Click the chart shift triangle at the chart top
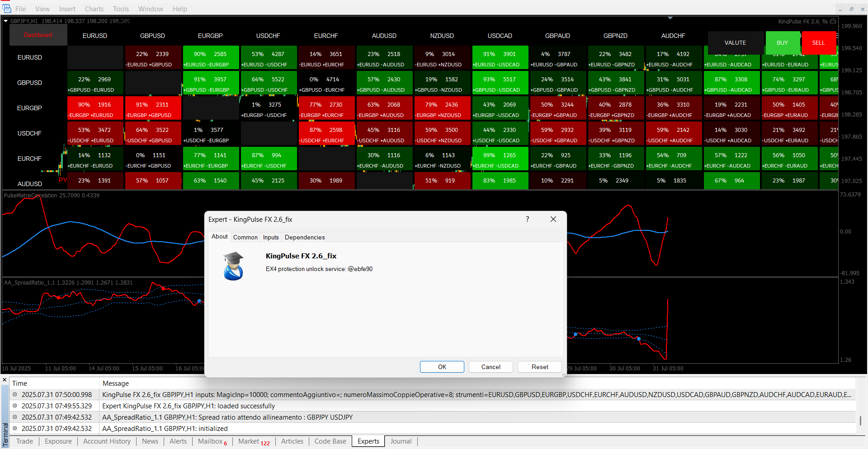The width and height of the screenshot is (868, 449). pos(670,18)
